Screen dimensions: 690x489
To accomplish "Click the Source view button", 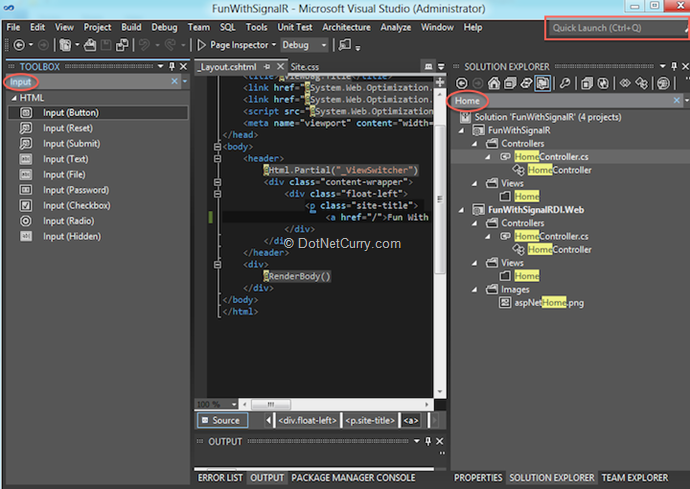I will [222, 420].
